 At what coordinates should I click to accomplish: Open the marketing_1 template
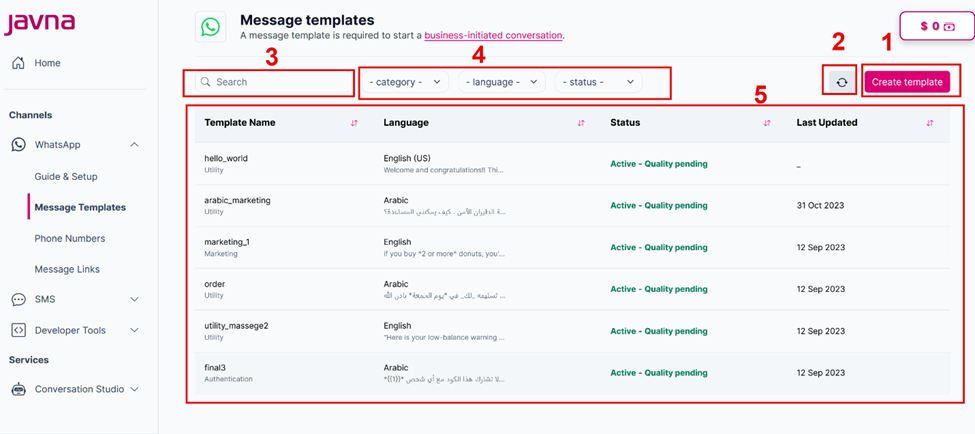(x=227, y=242)
